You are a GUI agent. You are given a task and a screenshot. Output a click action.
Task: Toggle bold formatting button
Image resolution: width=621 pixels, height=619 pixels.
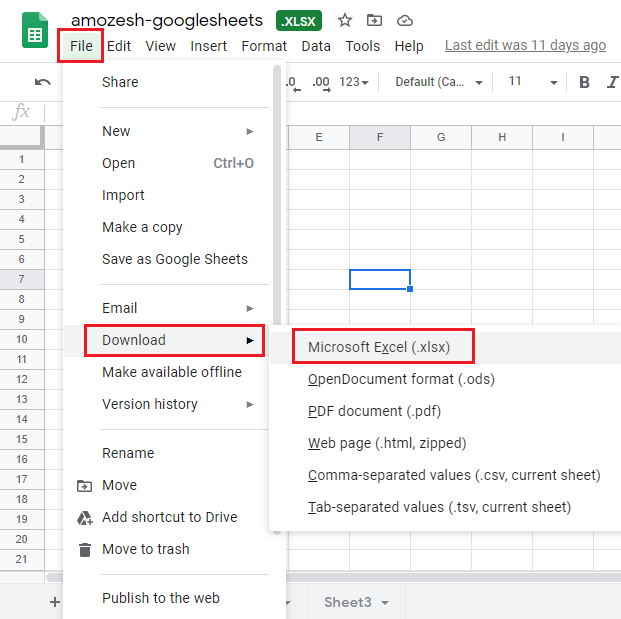(585, 82)
